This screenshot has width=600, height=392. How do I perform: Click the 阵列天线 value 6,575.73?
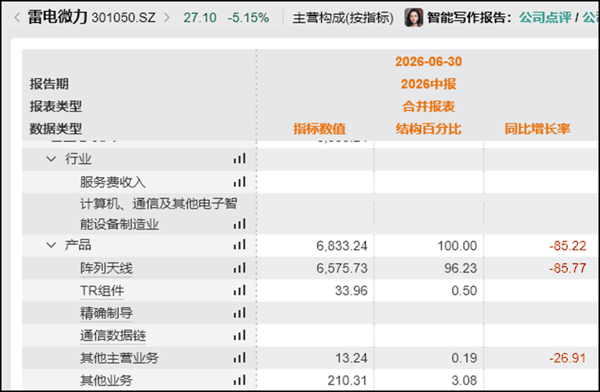342,268
